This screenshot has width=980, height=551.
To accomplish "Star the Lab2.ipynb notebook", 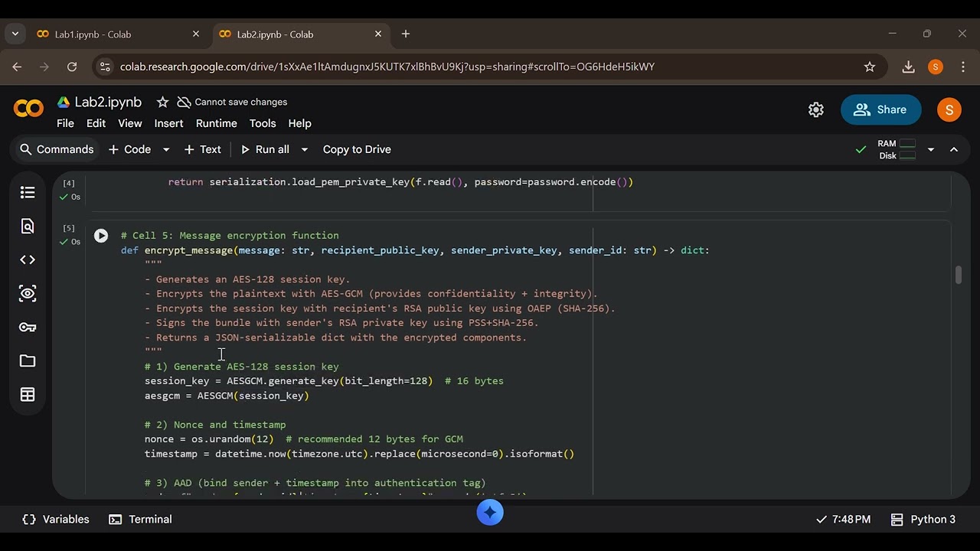I will click(x=162, y=102).
